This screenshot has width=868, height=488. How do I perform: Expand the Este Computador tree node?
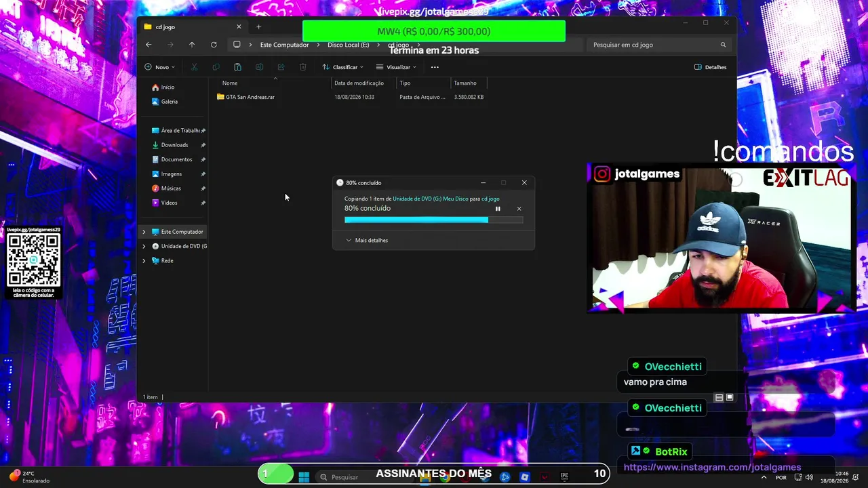(144, 232)
